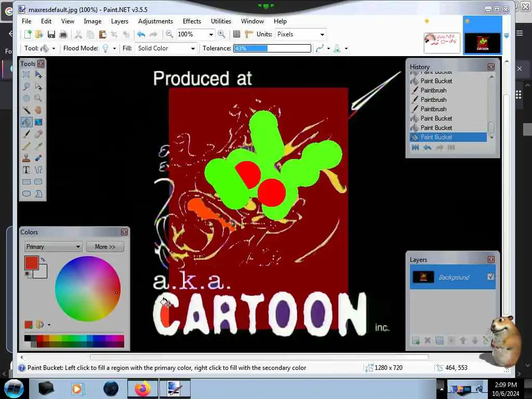The height and width of the screenshot is (399, 532).
Task: Click the New image toolbar icon
Action: point(28,34)
